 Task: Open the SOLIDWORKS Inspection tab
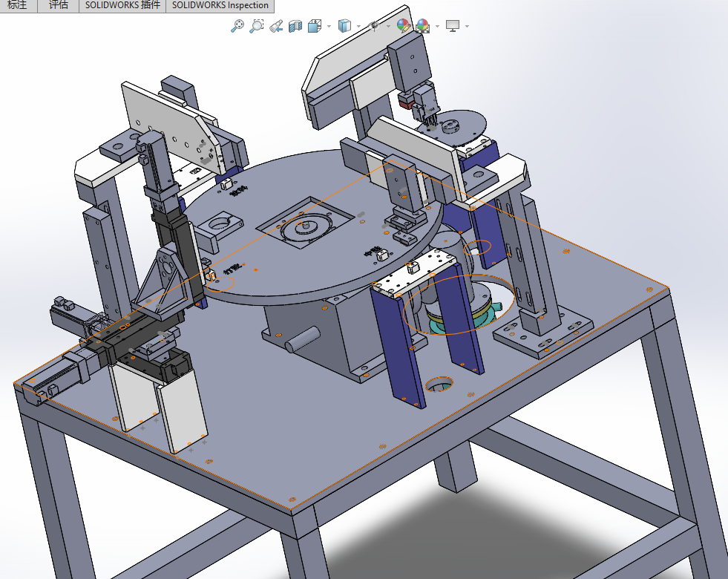[220, 6]
